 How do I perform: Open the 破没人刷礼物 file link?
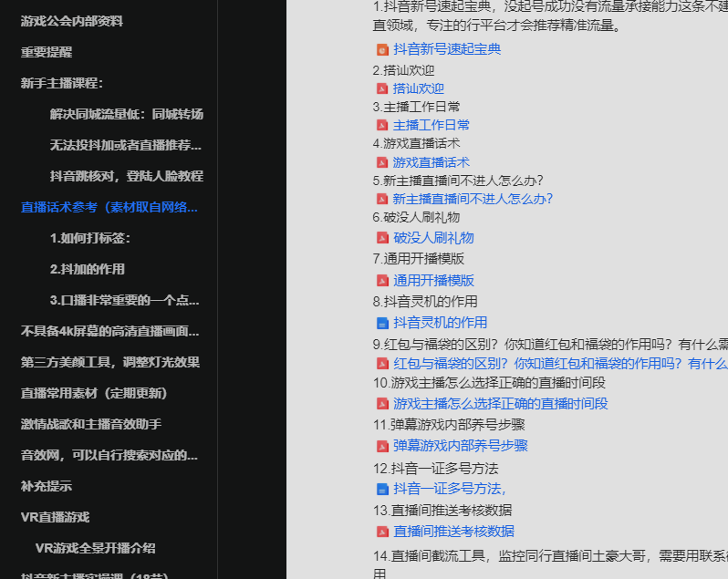(x=433, y=238)
